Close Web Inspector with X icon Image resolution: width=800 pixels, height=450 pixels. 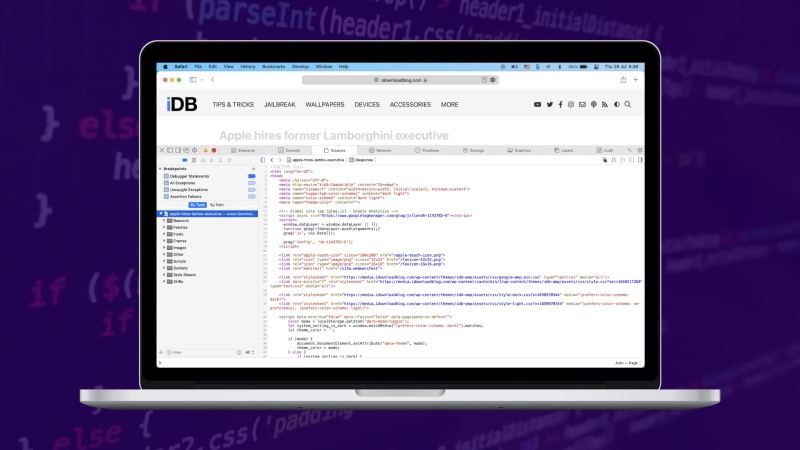(x=162, y=150)
